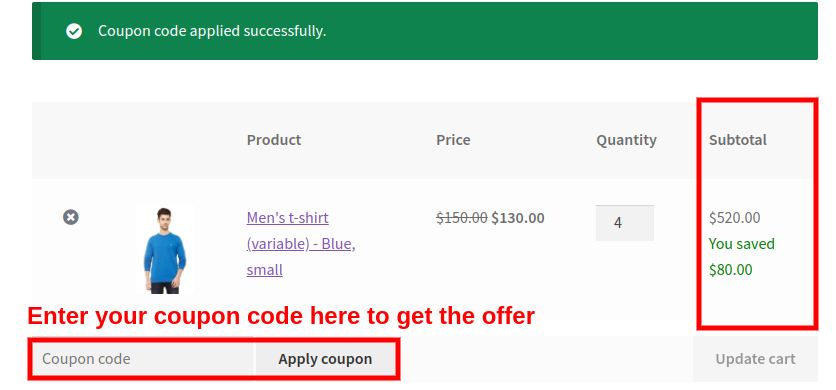Select the Subtotal column header
Image resolution: width=836 pixels, height=390 pixels.
pyautogui.click(x=738, y=140)
